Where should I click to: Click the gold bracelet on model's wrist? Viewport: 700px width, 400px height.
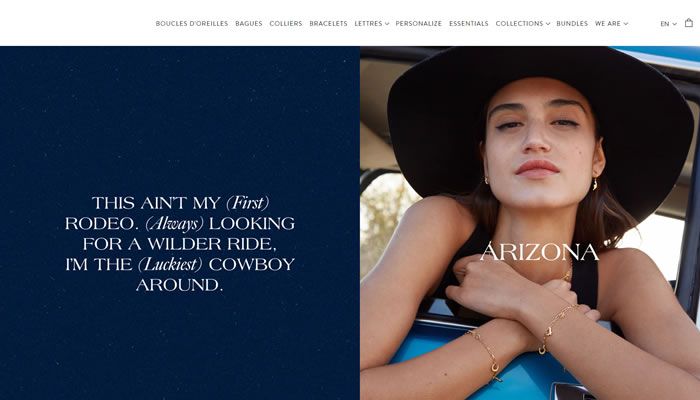coord(554,326)
